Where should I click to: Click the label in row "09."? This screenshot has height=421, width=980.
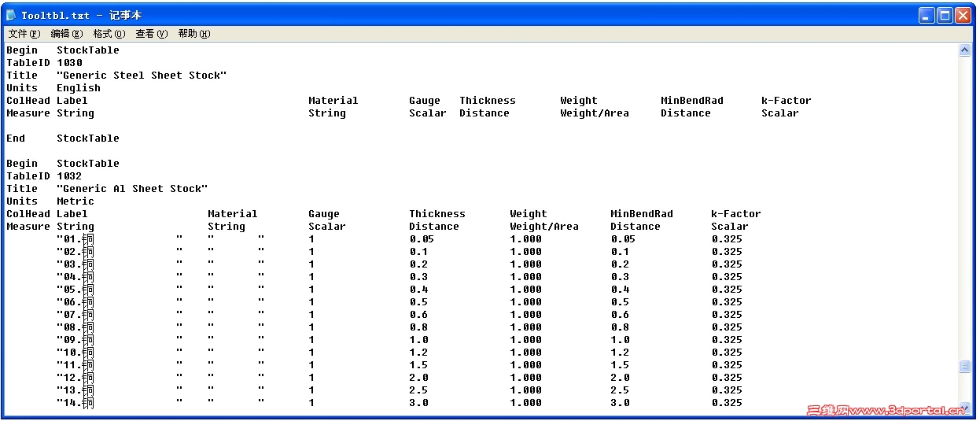click(76, 340)
